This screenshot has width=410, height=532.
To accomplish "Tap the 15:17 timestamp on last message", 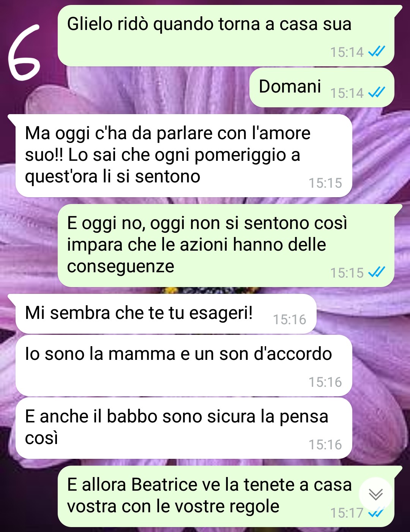I will pos(347,513).
